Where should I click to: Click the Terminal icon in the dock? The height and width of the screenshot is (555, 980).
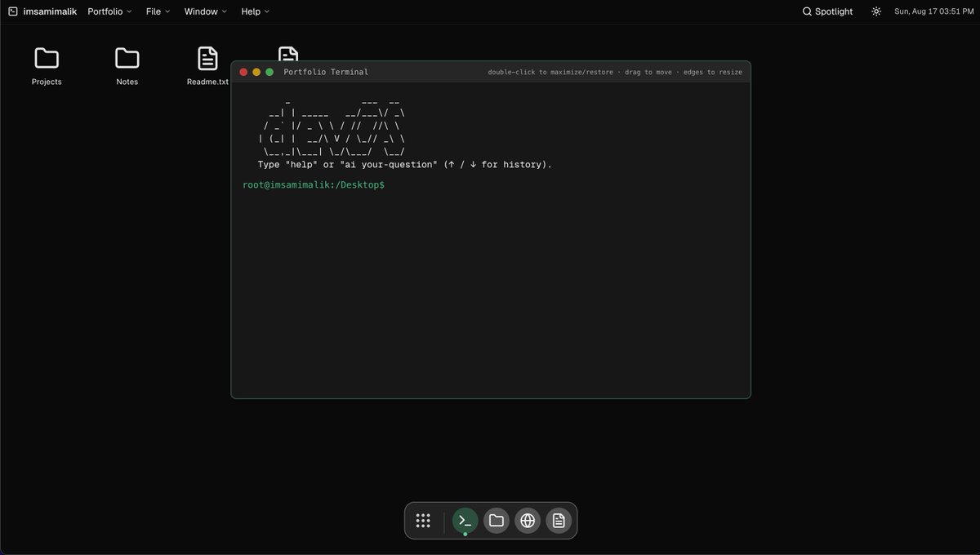click(x=465, y=521)
